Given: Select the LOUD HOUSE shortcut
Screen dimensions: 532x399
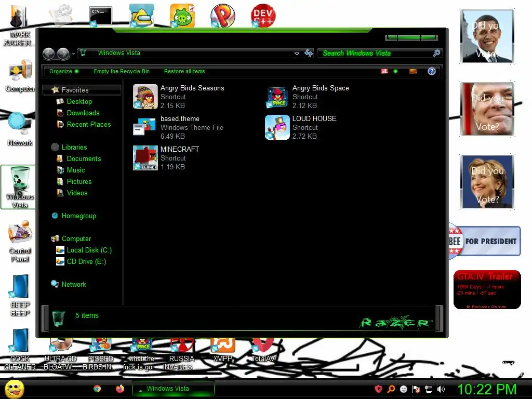Looking at the screenshot, I should [301, 127].
